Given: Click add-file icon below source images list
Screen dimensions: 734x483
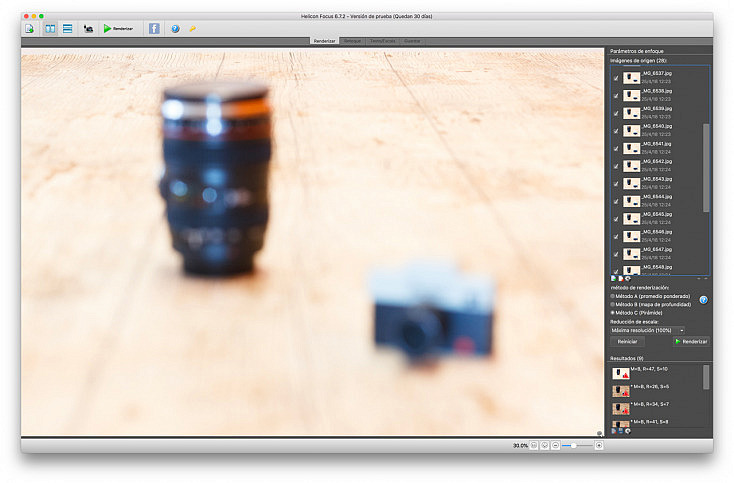Looking at the screenshot, I should tap(613, 278).
